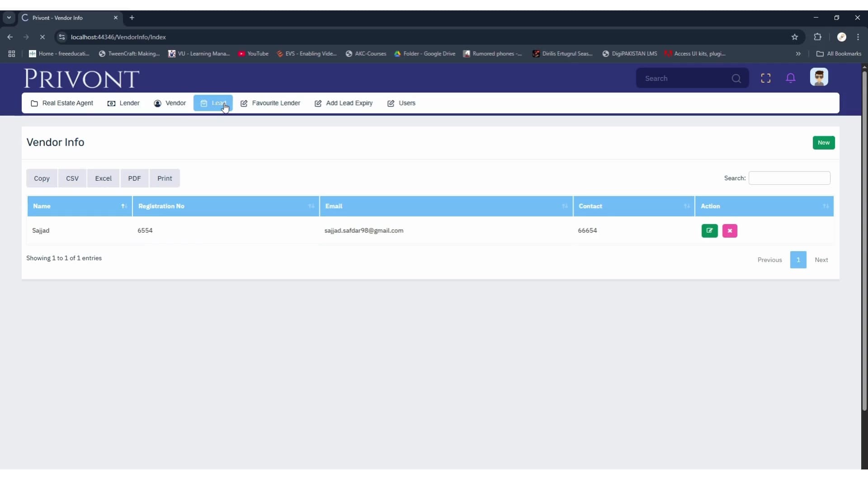Sort table by Email column
868x488 pixels.
pyautogui.click(x=446, y=206)
